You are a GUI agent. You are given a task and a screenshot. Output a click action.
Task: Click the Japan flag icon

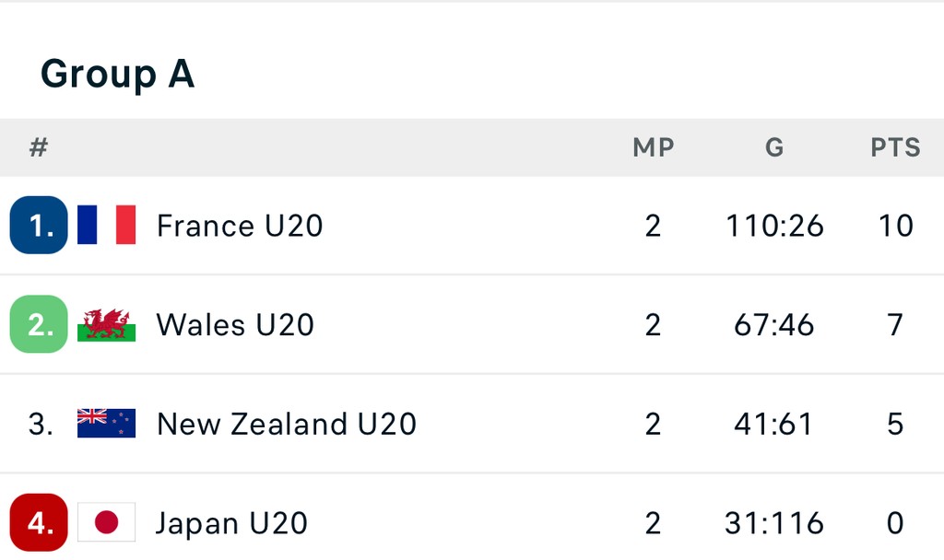106,523
